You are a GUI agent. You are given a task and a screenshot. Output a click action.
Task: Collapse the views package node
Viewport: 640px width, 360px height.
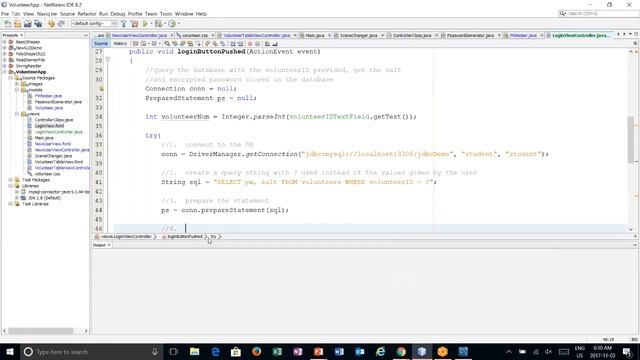[17, 114]
